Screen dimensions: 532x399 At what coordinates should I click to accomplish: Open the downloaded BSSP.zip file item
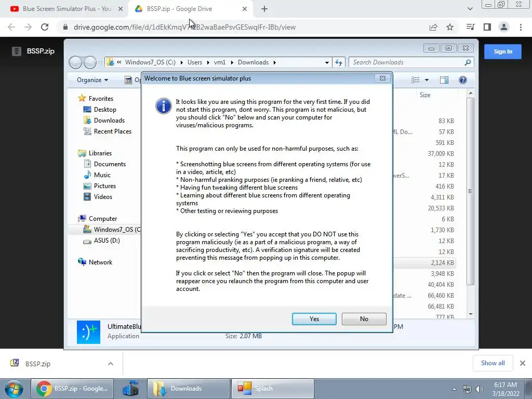(37, 364)
